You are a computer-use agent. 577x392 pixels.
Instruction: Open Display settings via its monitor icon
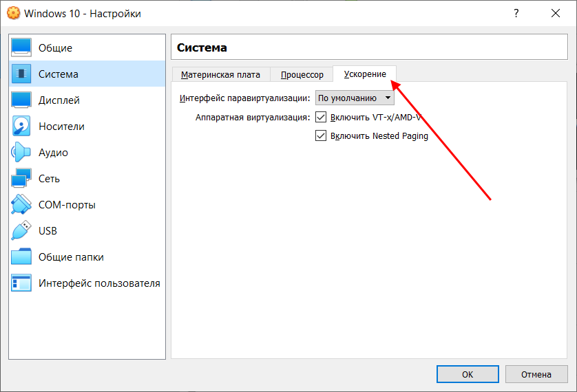pos(21,100)
